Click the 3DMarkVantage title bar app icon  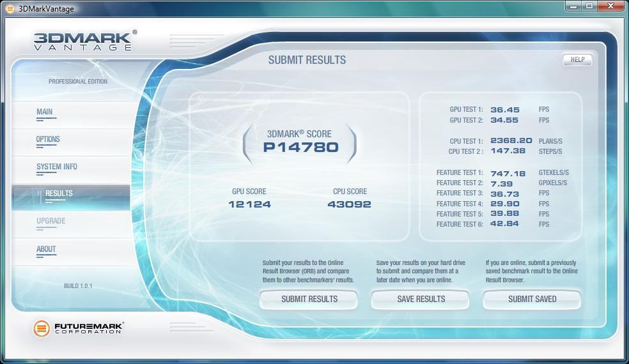10,8
